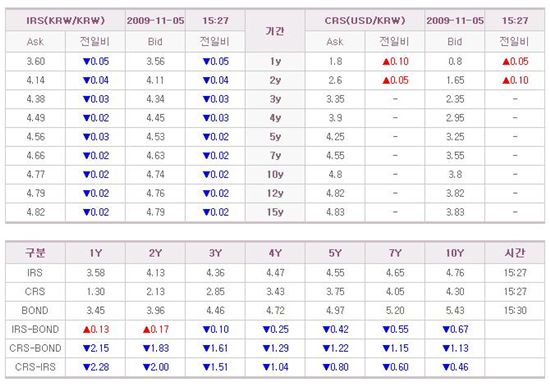Click the red up arrow 0.17 in IRS-BOND 2Y
This screenshot has height=386, width=550.
(x=156, y=329)
